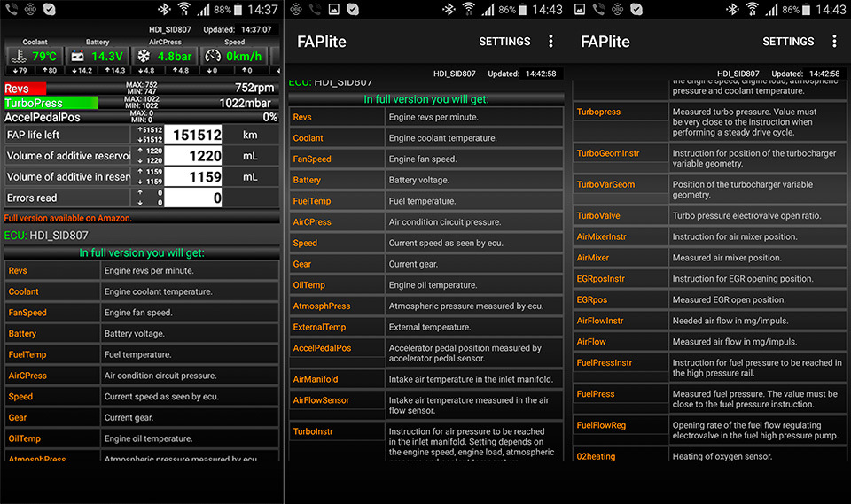Tap the phone call icon in the 14:37 status bar
This screenshot has width=851, height=504.
(11, 9)
